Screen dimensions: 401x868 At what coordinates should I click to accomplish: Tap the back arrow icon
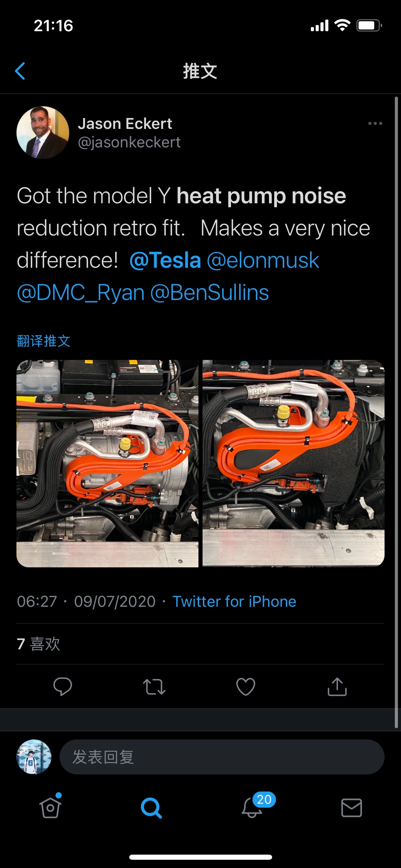20,71
